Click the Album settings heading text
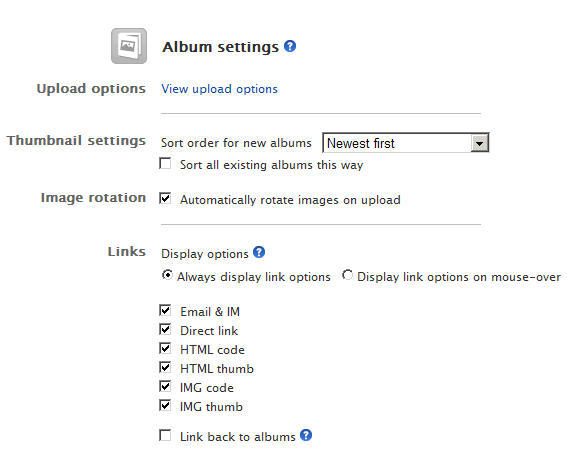The width and height of the screenshot is (585, 453). [220, 47]
